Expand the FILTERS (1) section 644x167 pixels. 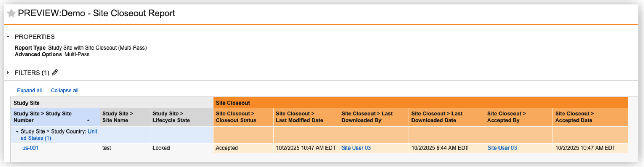(x=8, y=73)
